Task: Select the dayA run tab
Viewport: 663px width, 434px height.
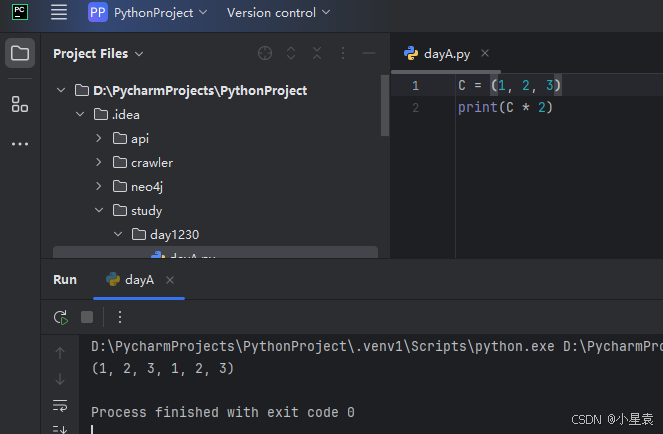Action: coord(130,280)
